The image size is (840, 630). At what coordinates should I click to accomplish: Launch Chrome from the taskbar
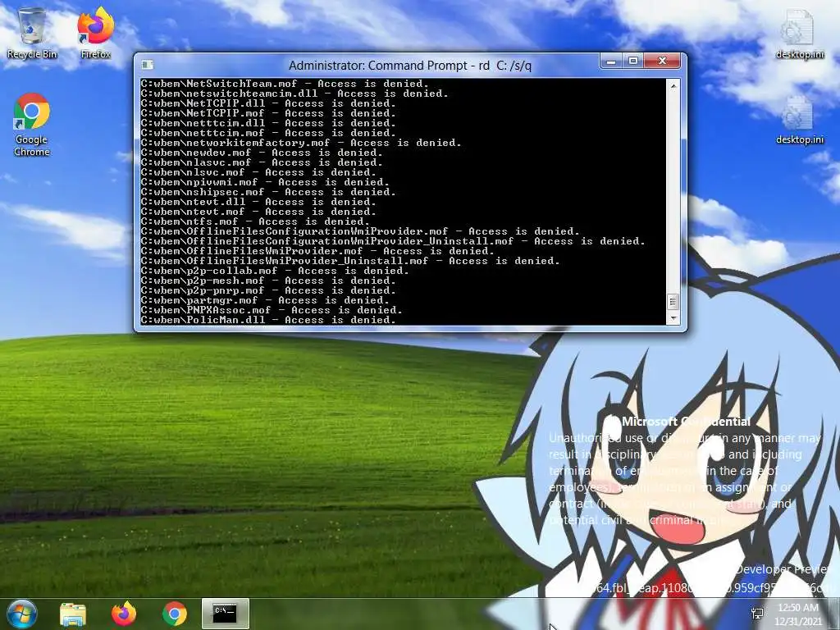coord(174,614)
